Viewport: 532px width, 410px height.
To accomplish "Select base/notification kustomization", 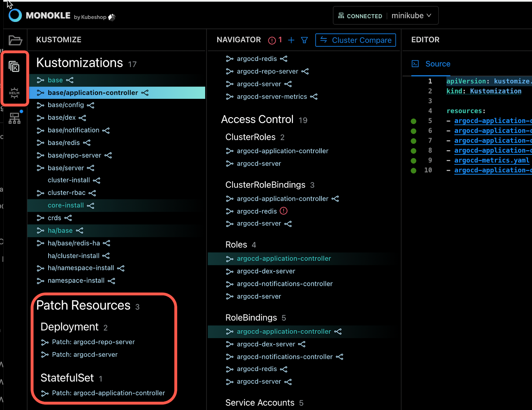I will pos(73,130).
